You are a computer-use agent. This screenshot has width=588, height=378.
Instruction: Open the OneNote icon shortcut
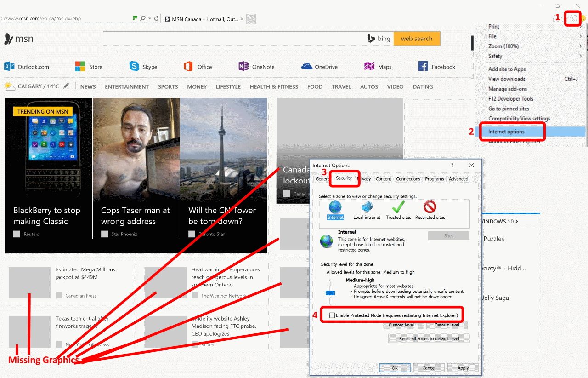click(243, 67)
